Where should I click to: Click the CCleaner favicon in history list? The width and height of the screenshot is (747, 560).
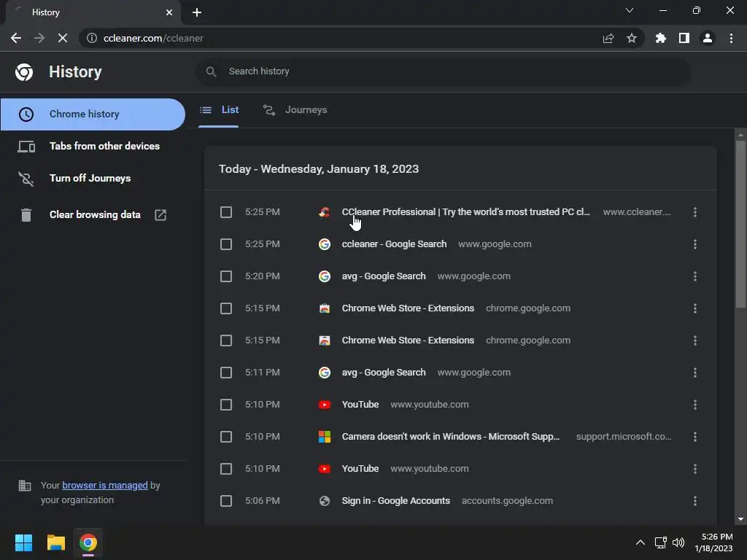(325, 212)
